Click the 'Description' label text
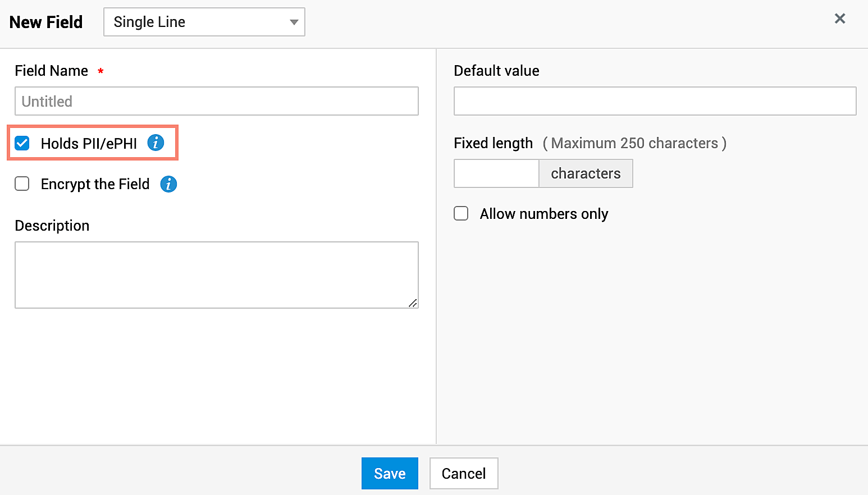The height and width of the screenshot is (495, 868). tap(52, 226)
